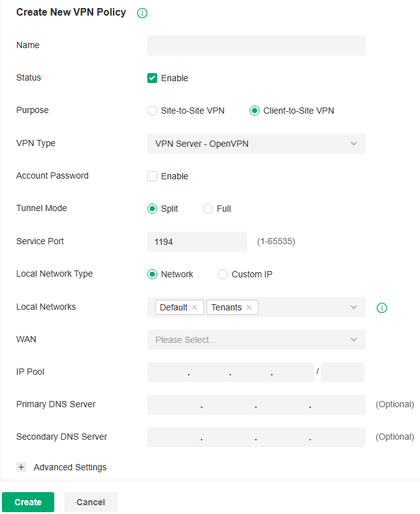
Task: Select Site-to-Site VPN purpose
Action: click(x=152, y=110)
